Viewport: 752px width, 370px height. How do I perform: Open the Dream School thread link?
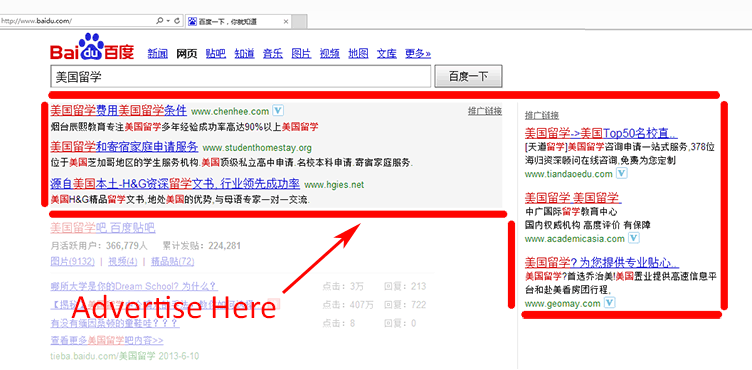coord(134,286)
